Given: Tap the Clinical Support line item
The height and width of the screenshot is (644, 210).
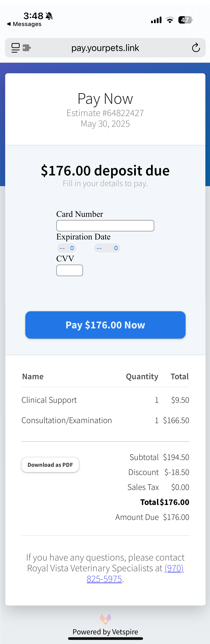Looking at the screenshot, I should pyautogui.click(x=49, y=400).
